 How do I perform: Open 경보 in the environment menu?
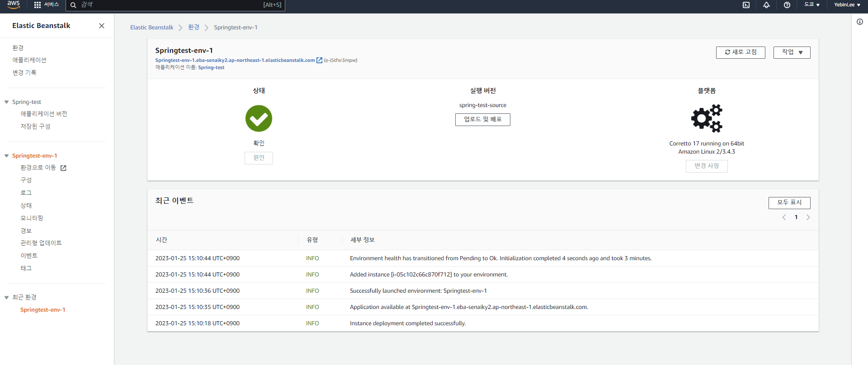point(26,231)
